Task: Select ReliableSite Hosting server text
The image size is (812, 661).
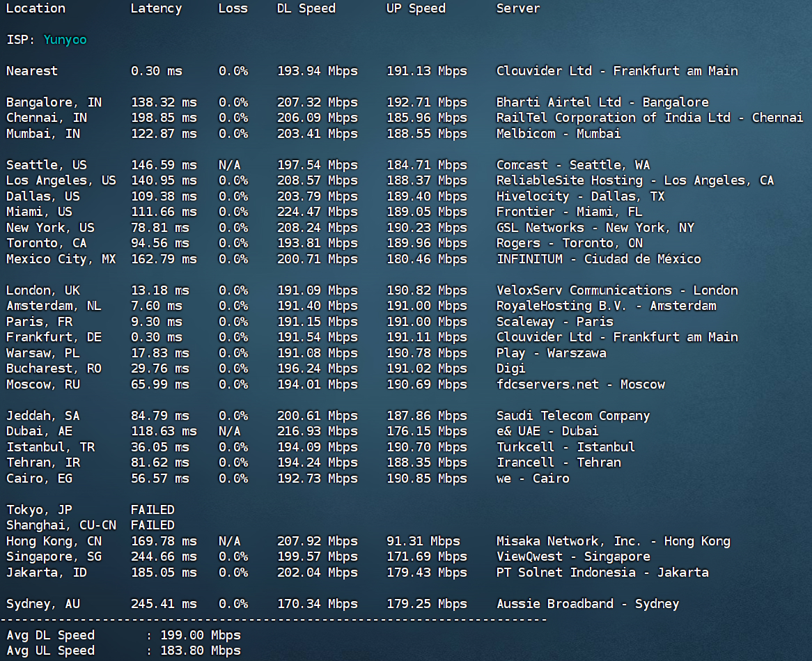Action: [635, 181]
